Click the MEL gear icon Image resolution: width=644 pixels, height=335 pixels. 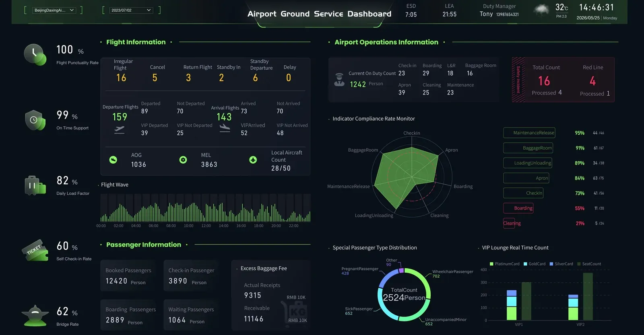[183, 160]
